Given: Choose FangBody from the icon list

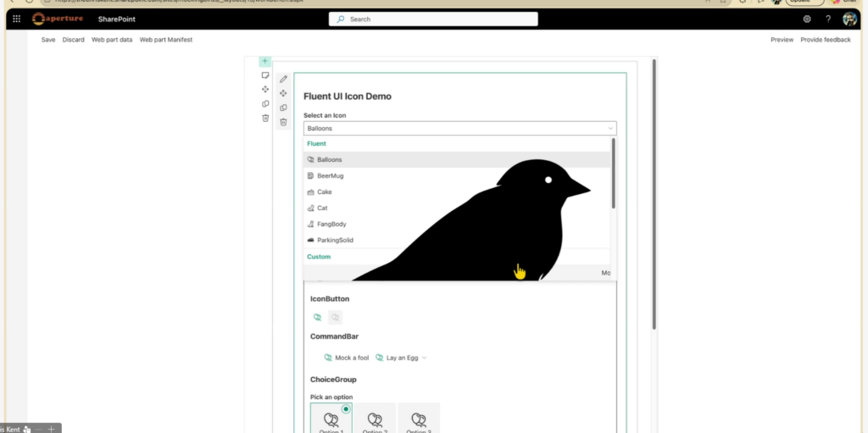Looking at the screenshot, I should tap(457, 224).
